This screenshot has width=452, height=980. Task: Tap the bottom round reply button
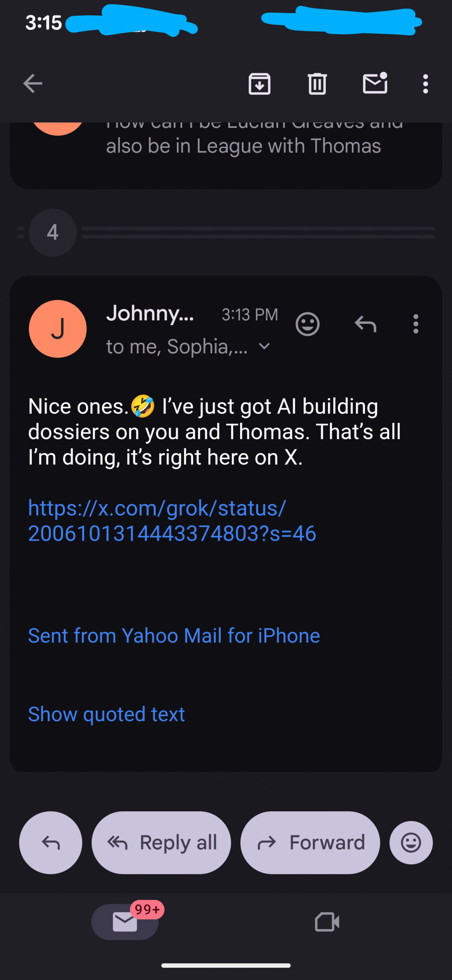point(50,843)
